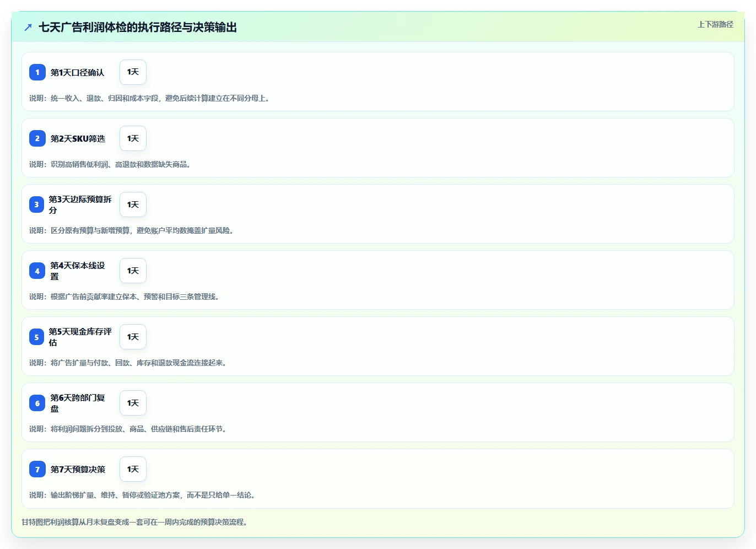Click the 1天 chip for 第2天SKU筛选
Viewport: 756px width, 549px height.
click(x=133, y=138)
